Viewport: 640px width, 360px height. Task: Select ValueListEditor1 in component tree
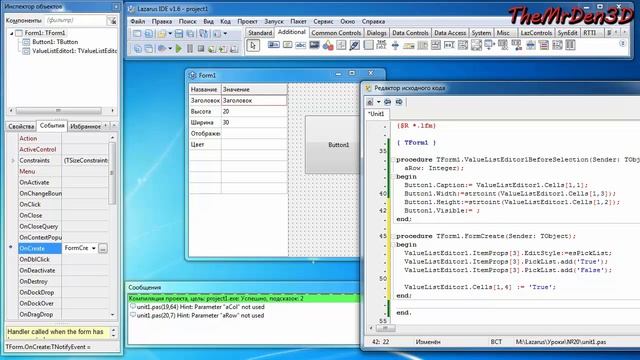point(75,51)
